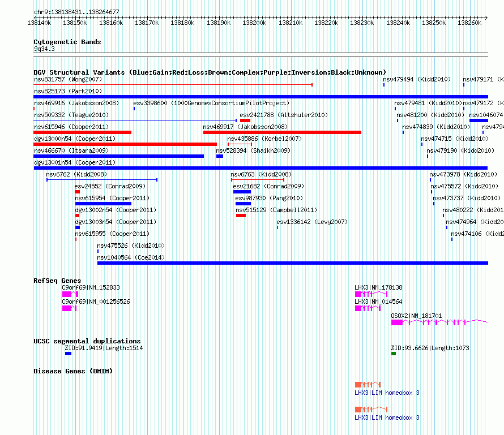504x435 pixels.
Task: Click the 138240k ruler position label
Action: (x=398, y=23)
